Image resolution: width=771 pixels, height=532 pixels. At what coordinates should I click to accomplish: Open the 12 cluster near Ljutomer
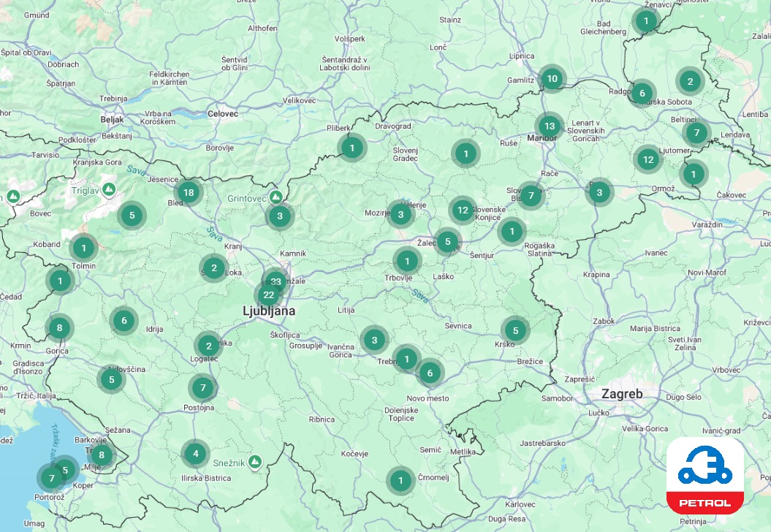[x=648, y=159]
